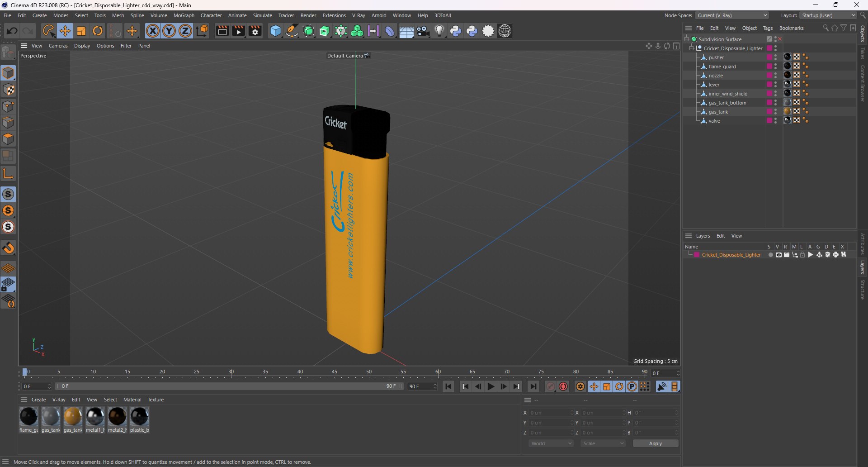Image resolution: width=868 pixels, height=467 pixels.
Task: Open the World coordinate dropdown
Action: (551, 443)
